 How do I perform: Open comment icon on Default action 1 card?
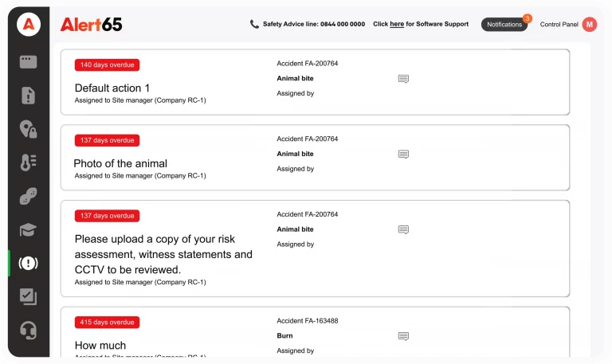[403, 79]
